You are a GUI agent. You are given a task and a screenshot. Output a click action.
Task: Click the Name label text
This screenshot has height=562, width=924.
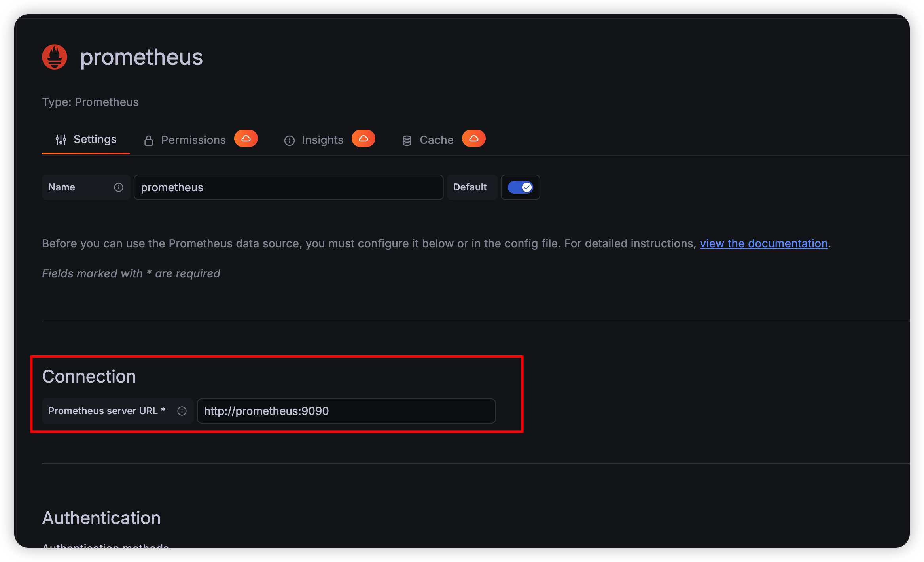(x=62, y=187)
